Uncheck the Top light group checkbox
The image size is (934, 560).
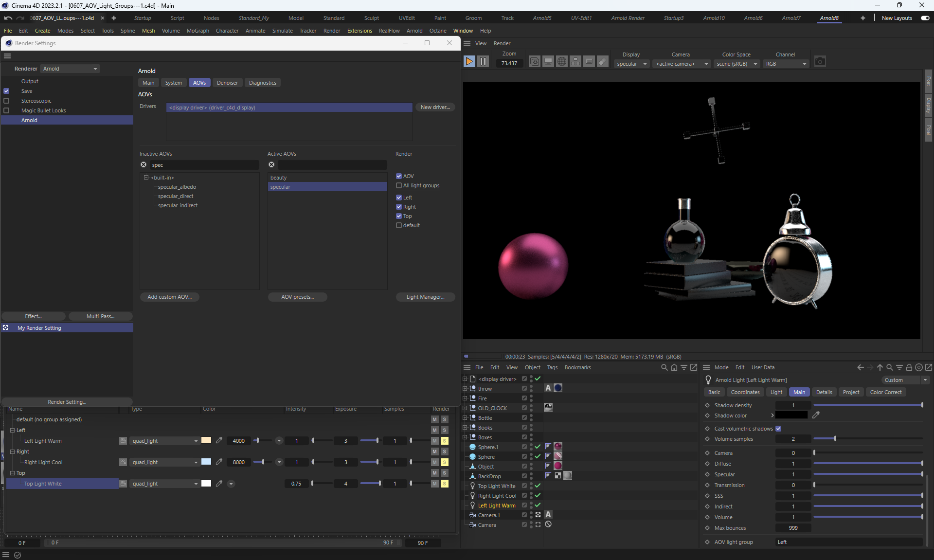tap(399, 216)
